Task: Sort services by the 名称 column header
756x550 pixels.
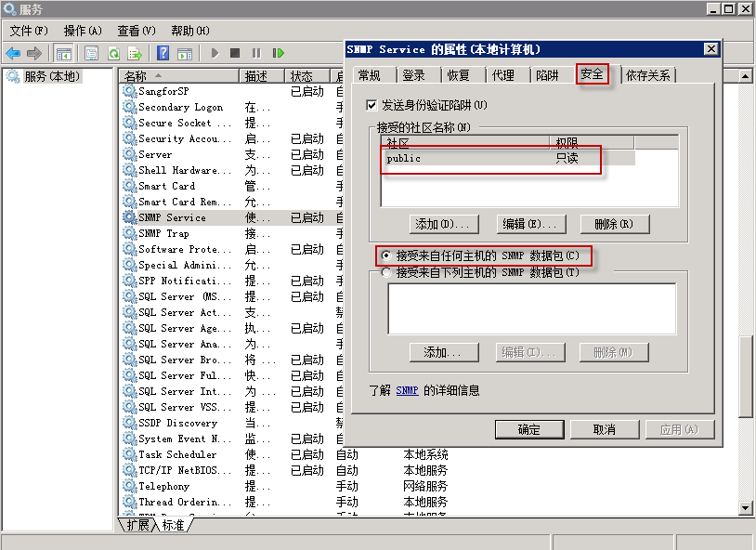Action: [x=178, y=76]
